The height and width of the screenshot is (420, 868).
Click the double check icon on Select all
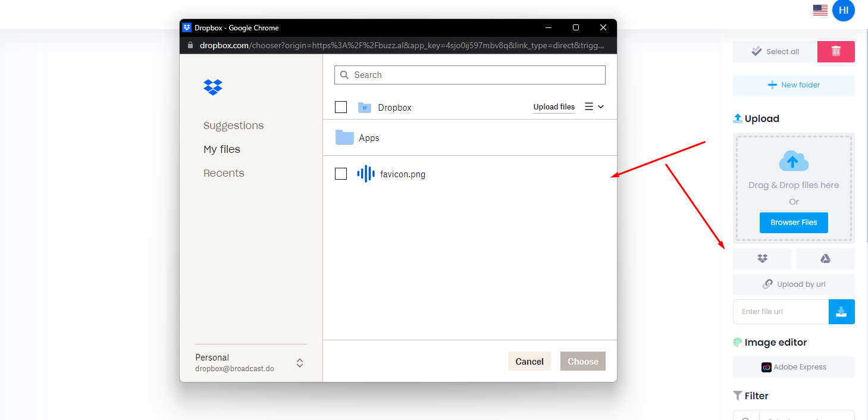coord(757,52)
